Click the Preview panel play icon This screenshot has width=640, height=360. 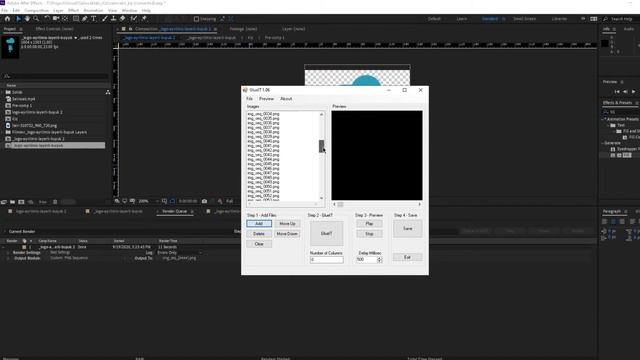[633, 92]
